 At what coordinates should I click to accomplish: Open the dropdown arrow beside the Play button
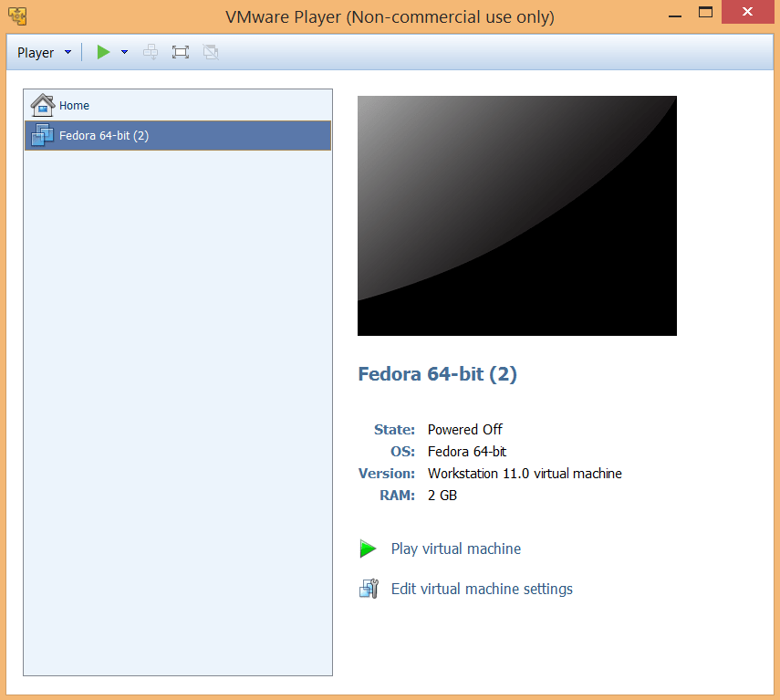click(124, 52)
